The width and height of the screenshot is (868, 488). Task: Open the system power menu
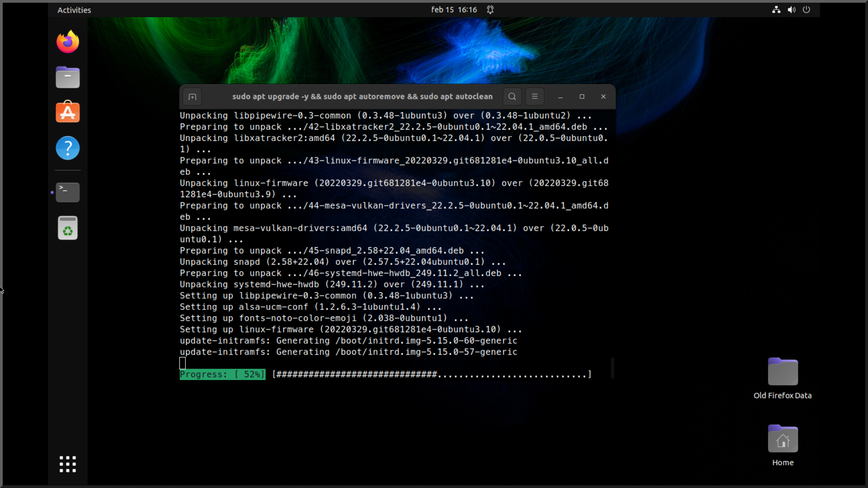pyautogui.click(x=807, y=9)
